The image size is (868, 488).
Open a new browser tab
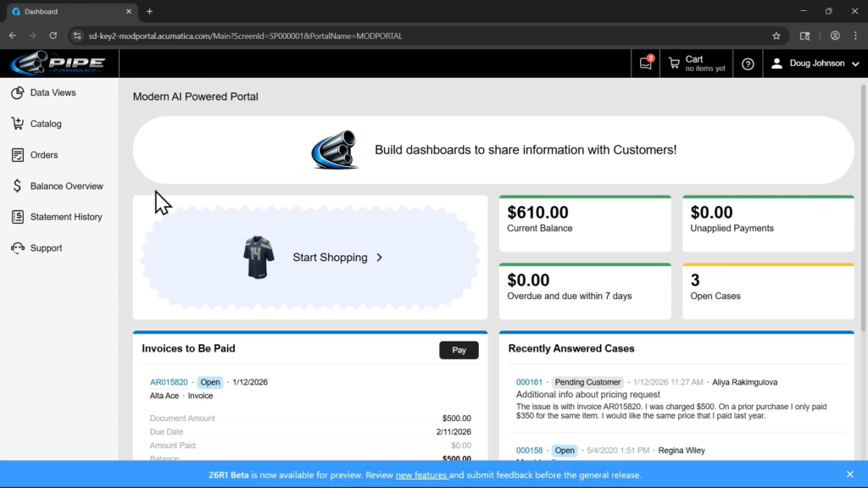(149, 11)
